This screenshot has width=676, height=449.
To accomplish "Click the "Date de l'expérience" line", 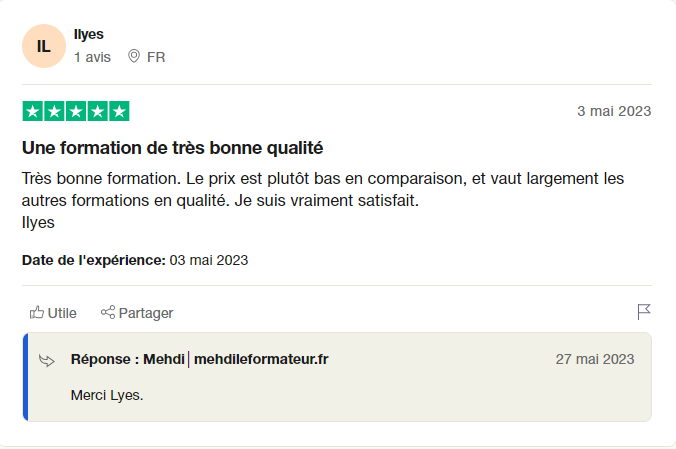I will (x=135, y=260).
